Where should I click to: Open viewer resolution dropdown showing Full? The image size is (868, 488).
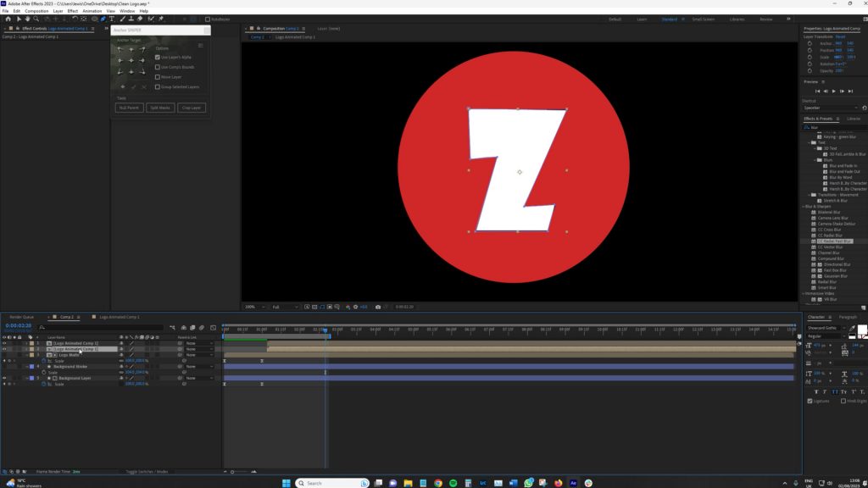coord(285,307)
